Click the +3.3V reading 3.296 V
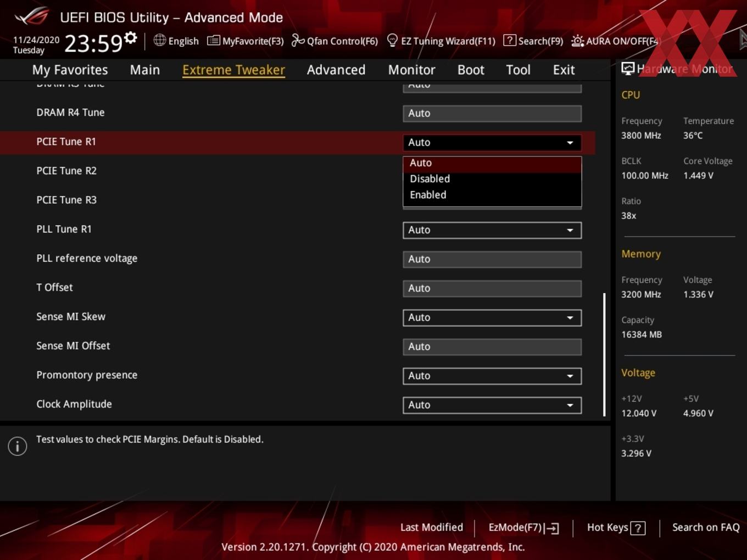Image resolution: width=747 pixels, height=560 pixels. pos(636,453)
